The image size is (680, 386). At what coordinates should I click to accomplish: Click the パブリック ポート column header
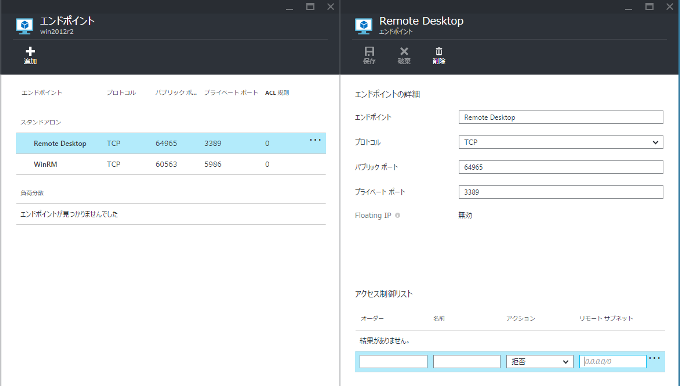pyautogui.click(x=176, y=93)
